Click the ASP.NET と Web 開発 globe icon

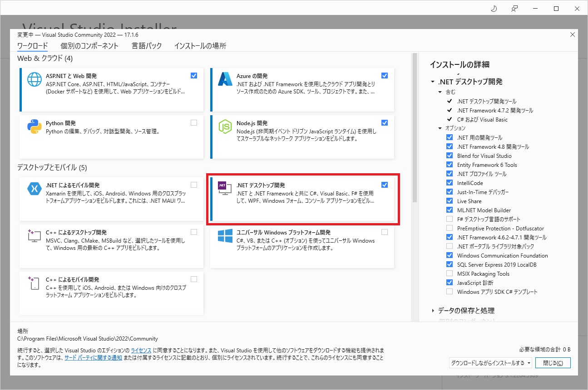(34, 80)
